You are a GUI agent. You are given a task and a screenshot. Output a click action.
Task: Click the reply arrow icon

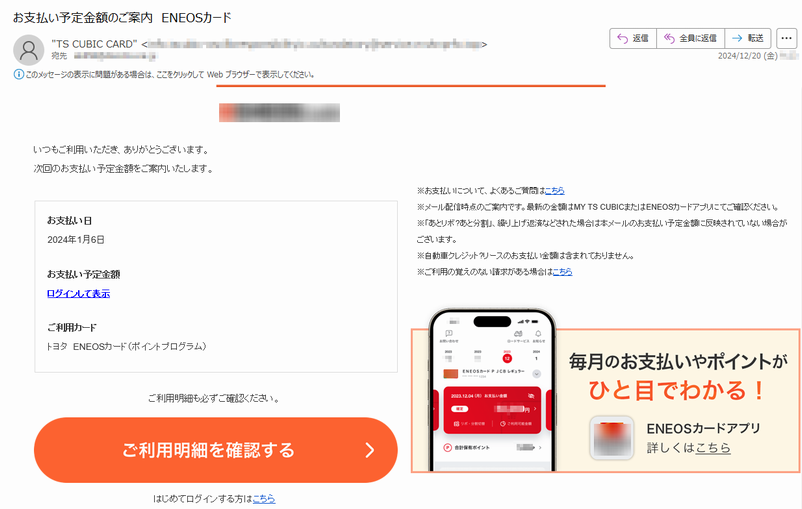click(622, 38)
